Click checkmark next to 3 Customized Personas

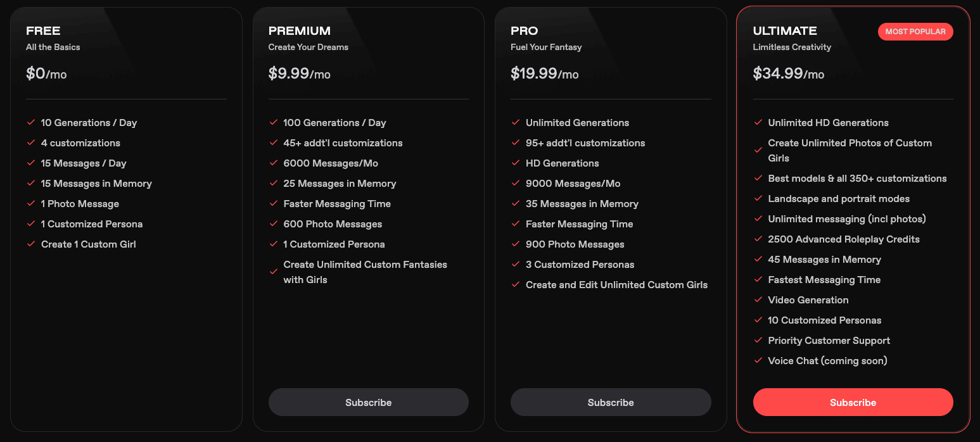click(515, 264)
